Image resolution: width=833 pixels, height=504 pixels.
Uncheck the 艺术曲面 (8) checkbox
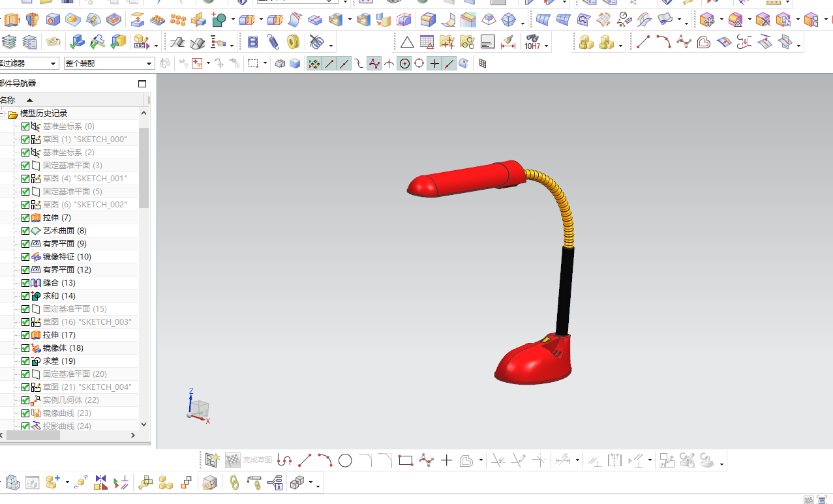pos(25,231)
